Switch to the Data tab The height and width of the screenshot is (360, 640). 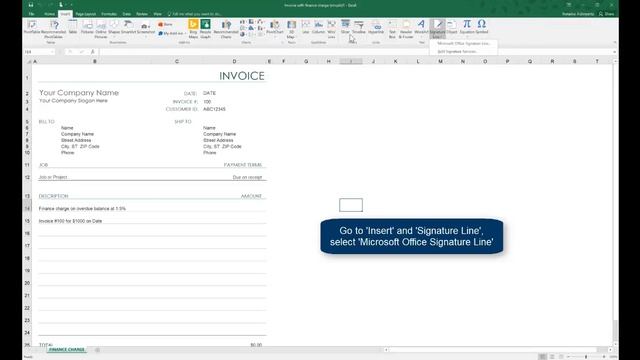(x=127, y=14)
